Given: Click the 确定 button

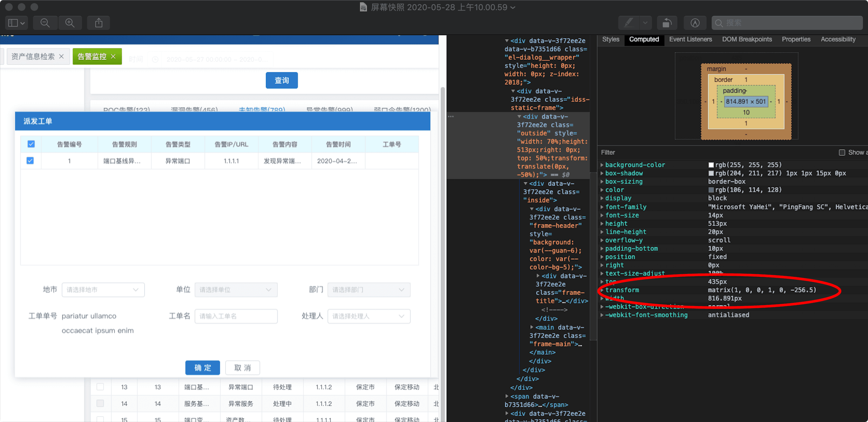Looking at the screenshot, I should pos(202,367).
